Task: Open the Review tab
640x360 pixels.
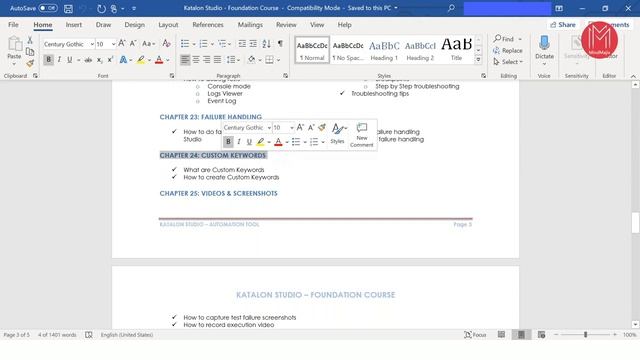Action: 286,25
